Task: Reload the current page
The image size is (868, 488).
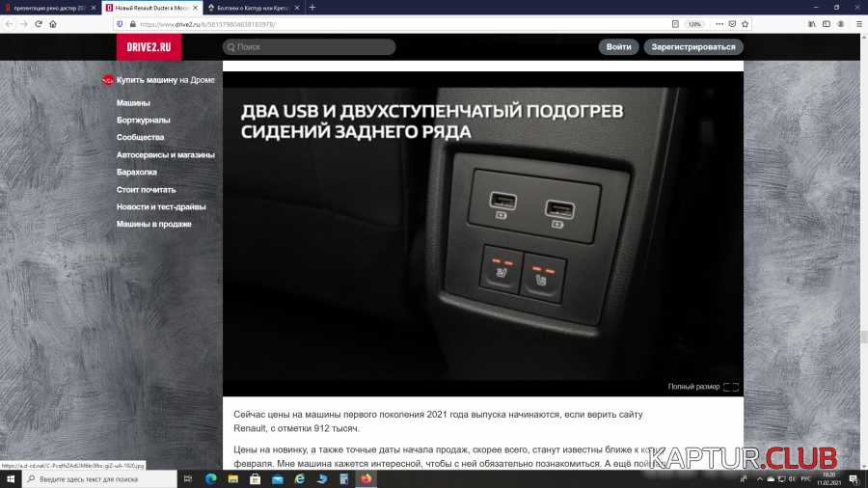Action: click(39, 24)
